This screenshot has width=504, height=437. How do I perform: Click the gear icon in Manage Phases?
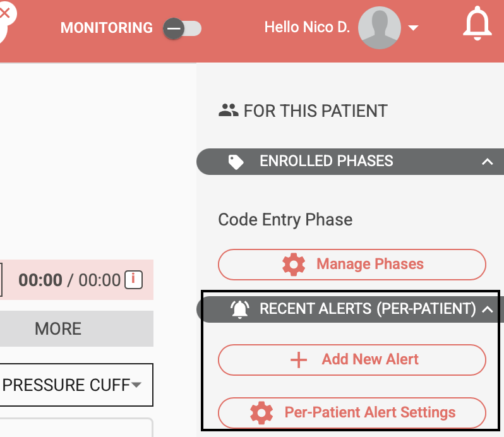[x=294, y=264]
